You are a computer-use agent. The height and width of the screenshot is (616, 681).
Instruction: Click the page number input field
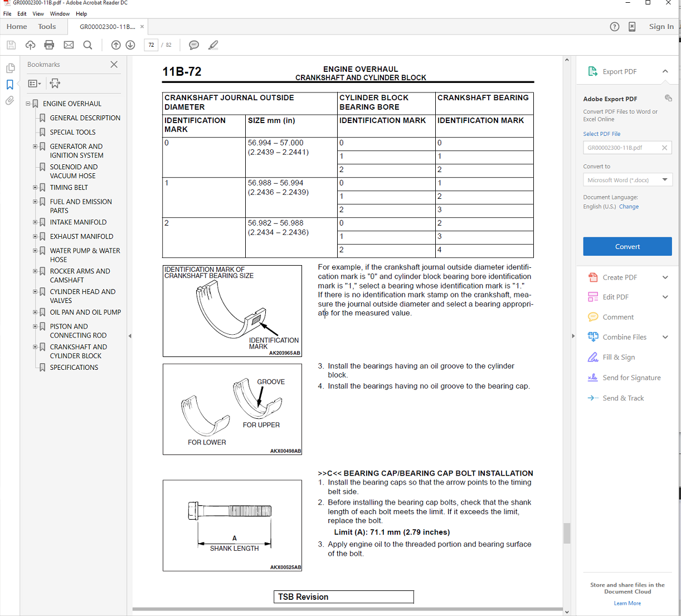click(x=151, y=45)
